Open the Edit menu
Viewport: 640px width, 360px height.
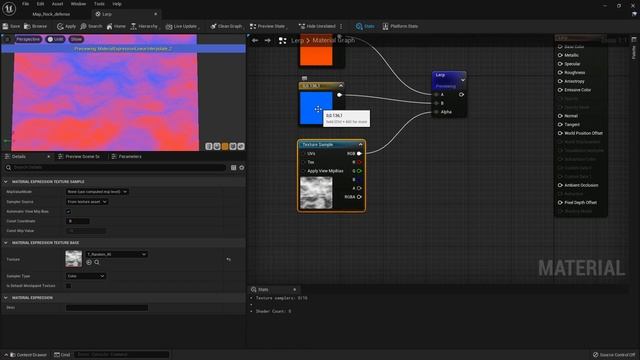coord(40,4)
